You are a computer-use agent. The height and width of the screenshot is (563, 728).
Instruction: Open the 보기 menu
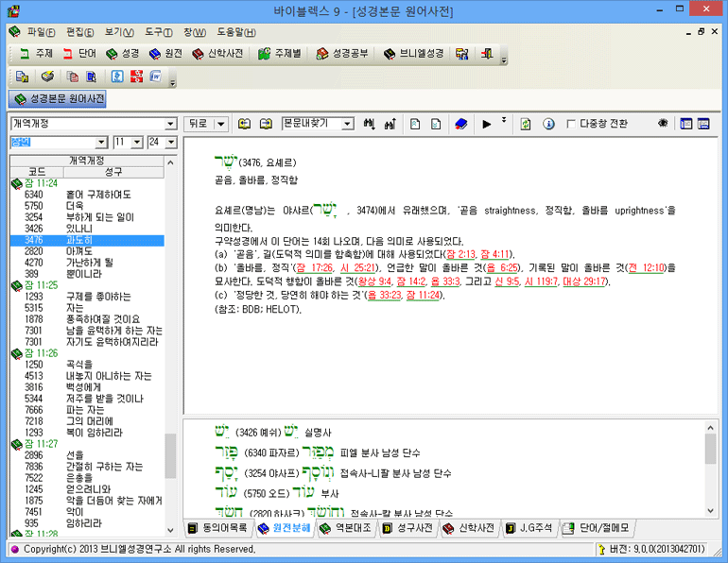tap(119, 32)
